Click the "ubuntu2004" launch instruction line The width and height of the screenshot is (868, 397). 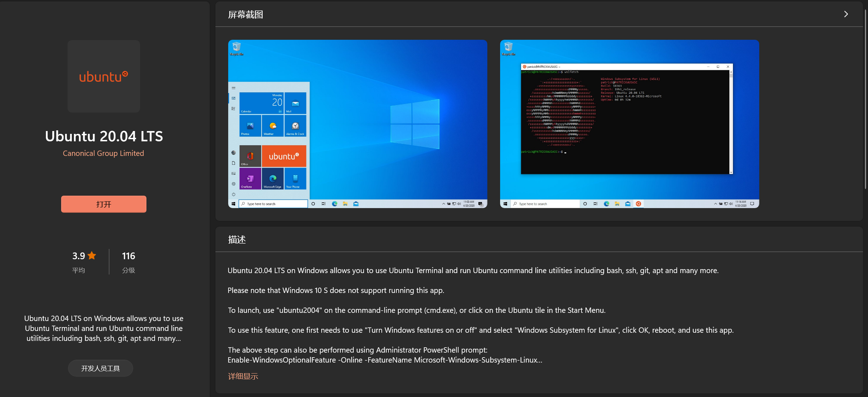tap(417, 310)
